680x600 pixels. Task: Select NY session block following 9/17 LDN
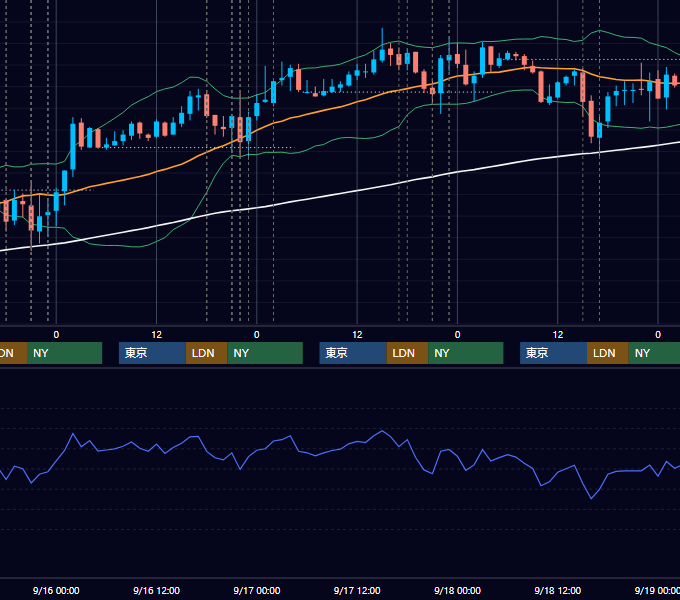click(x=465, y=353)
